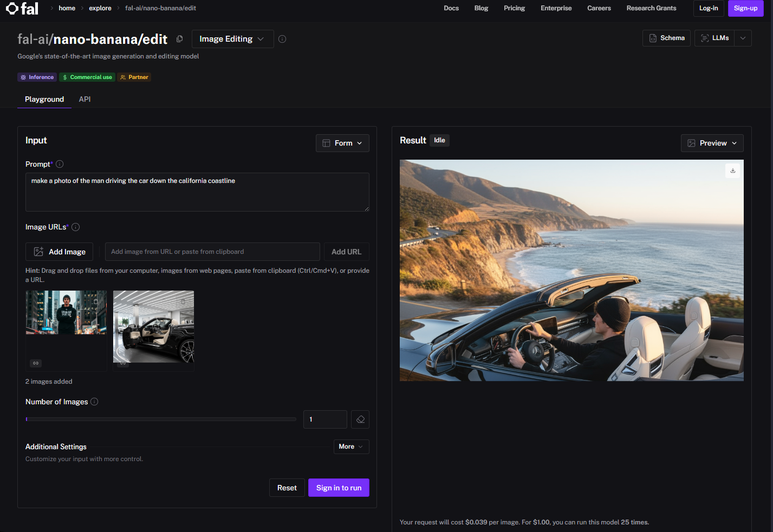
Task: Click the Image URLs info icon
Action: click(76, 227)
